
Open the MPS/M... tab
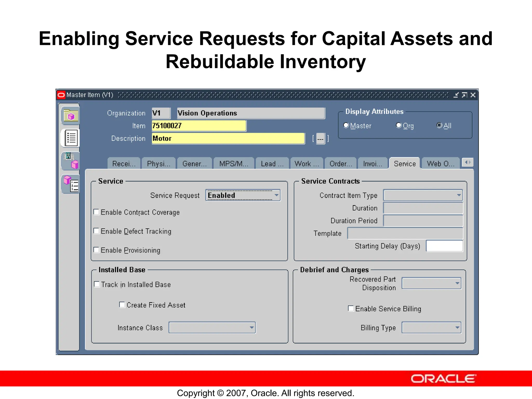click(x=234, y=163)
